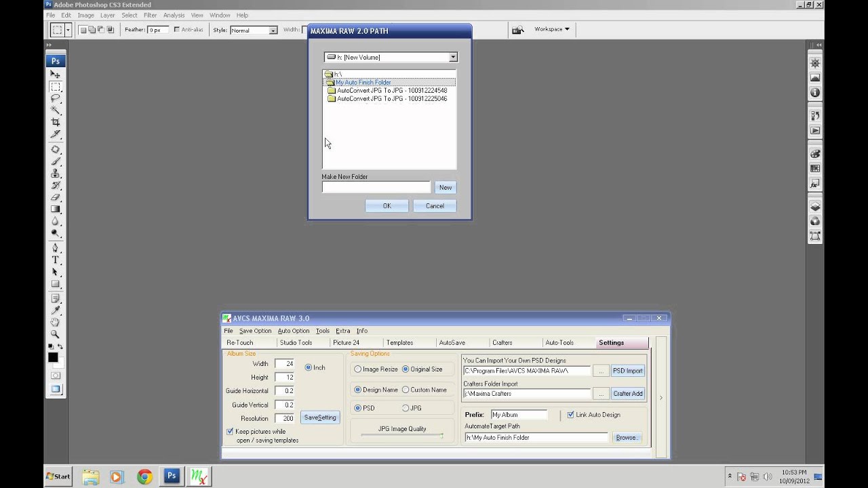
Task: Select the Design Name radio button
Action: (358, 390)
